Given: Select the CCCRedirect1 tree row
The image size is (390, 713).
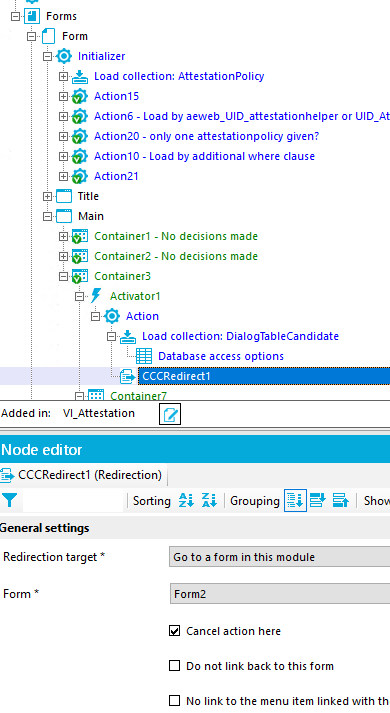Looking at the screenshot, I should 264,377.
